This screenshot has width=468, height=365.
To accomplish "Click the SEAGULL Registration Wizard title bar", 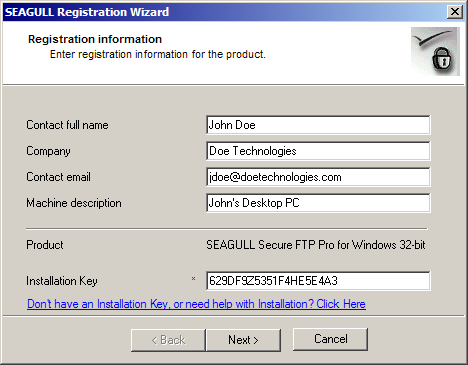I will tap(225, 12).
